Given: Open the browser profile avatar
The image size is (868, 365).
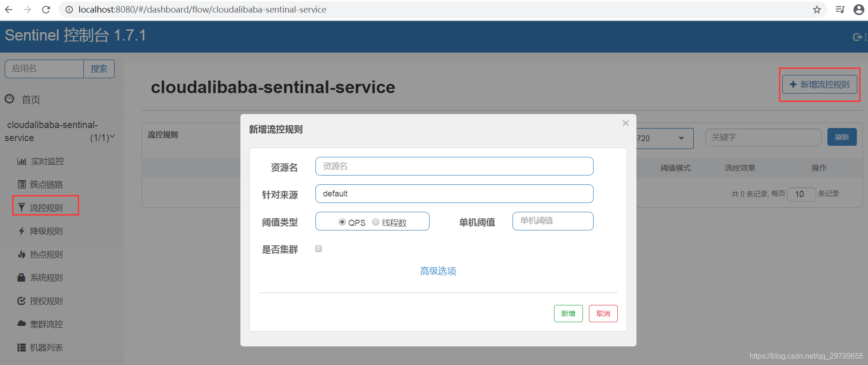Looking at the screenshot, I should point(859,9).
